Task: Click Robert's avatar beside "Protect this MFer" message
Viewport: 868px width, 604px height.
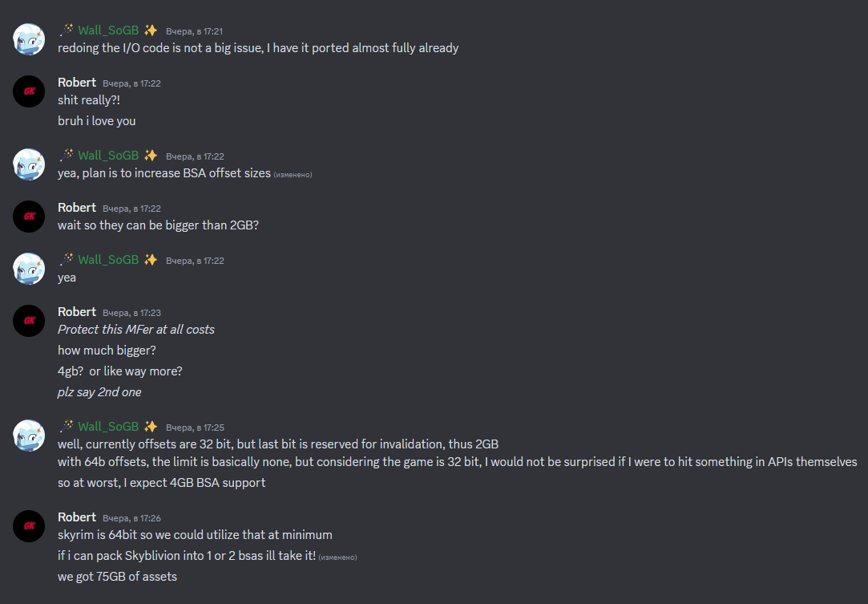Action: [x=29, y=320]
